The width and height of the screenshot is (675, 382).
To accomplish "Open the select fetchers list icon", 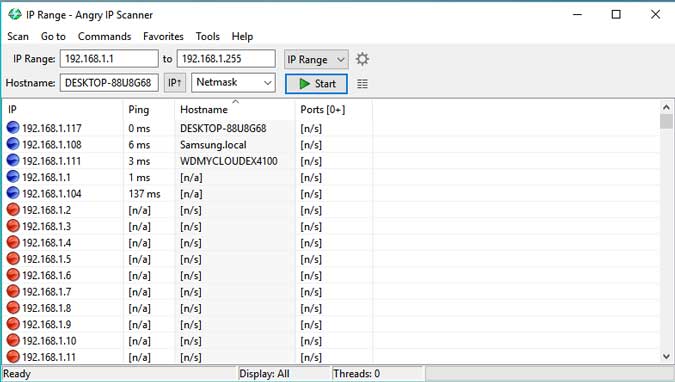I will tap(362, 84).
